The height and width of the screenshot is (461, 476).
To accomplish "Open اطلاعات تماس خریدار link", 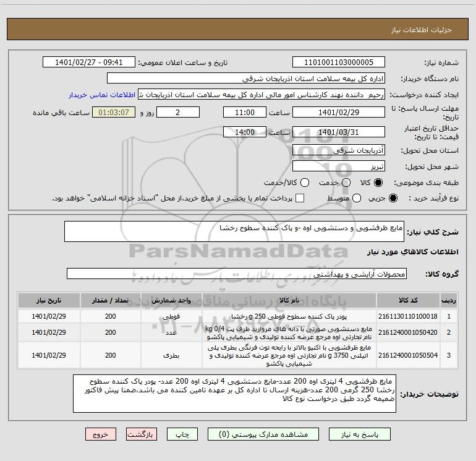I will [102, 95].
